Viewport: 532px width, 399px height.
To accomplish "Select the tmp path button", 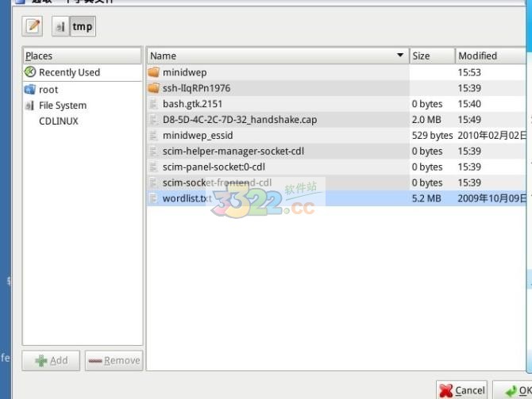I will pyautogui.click(x=83, y=26).
